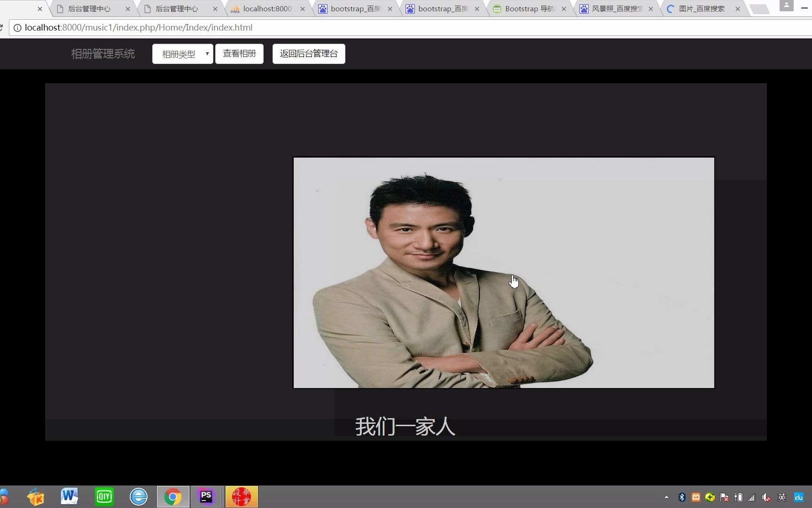Viewport: 812px width, 508px height.
Task: Open the 相册类型 dropdown
Action: pos(182,54)
